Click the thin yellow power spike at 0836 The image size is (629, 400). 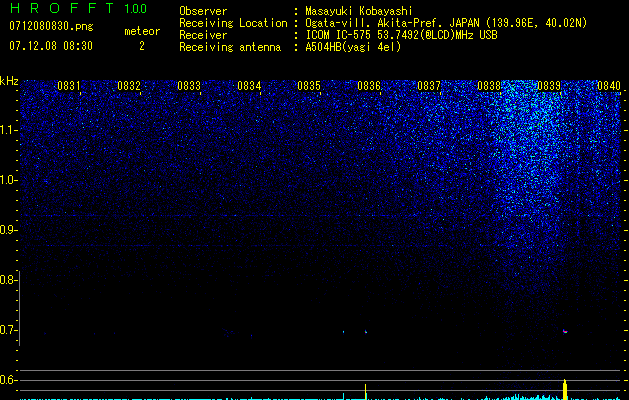point(365,392)
